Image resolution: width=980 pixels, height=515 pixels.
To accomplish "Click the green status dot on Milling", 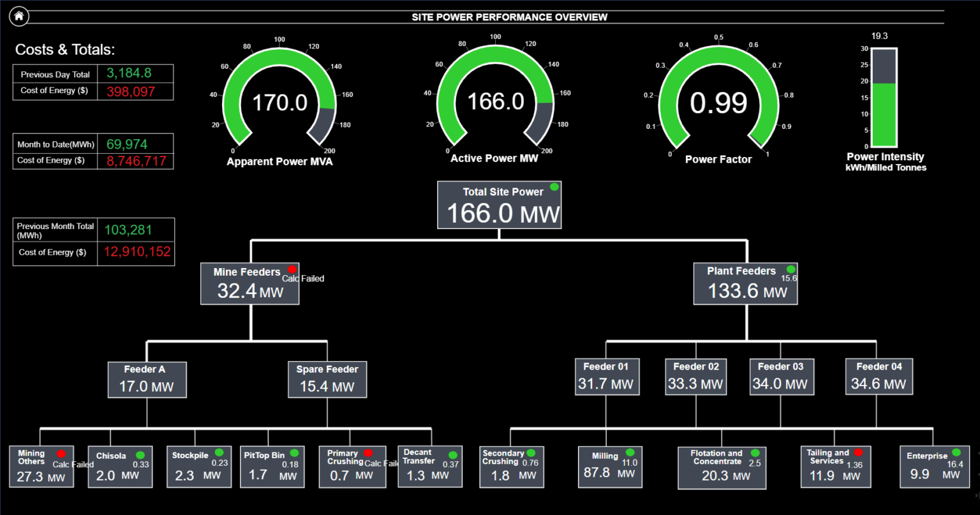I will coord(630,452).
